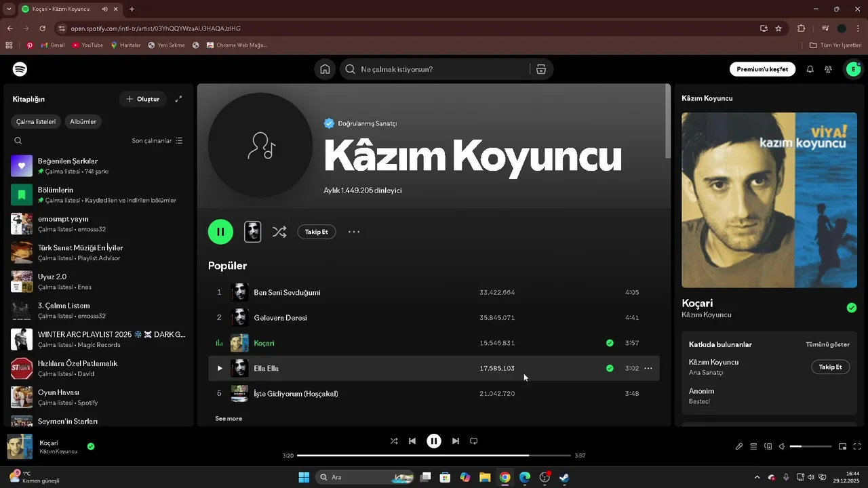Viewport: 868px width, 488px height.
Task: Click the Oluştur create button
Action: point(143,99)
